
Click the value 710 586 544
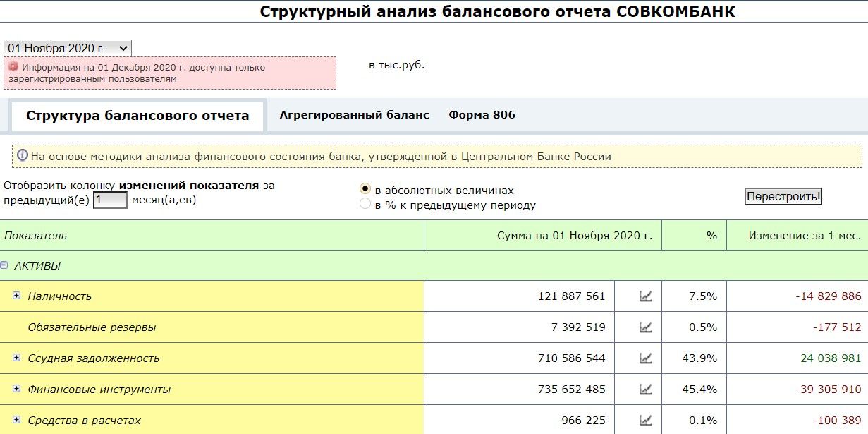pos(571,358)
